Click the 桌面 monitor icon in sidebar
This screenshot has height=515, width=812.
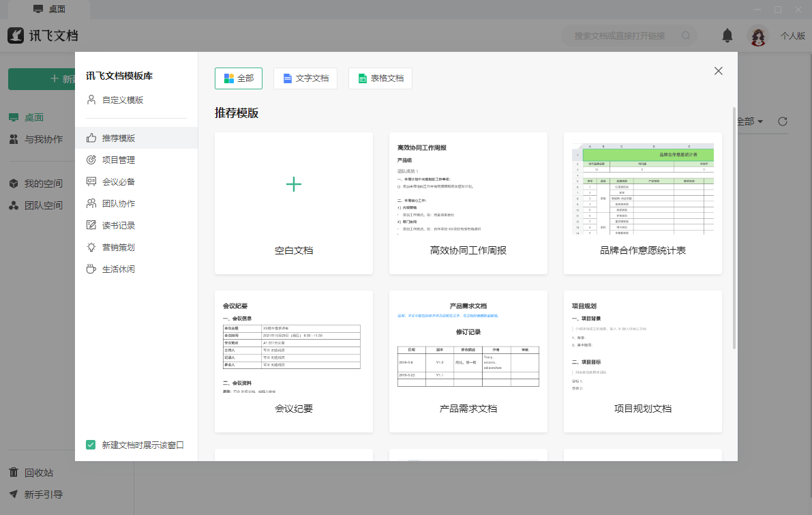[x=14, y=117]
